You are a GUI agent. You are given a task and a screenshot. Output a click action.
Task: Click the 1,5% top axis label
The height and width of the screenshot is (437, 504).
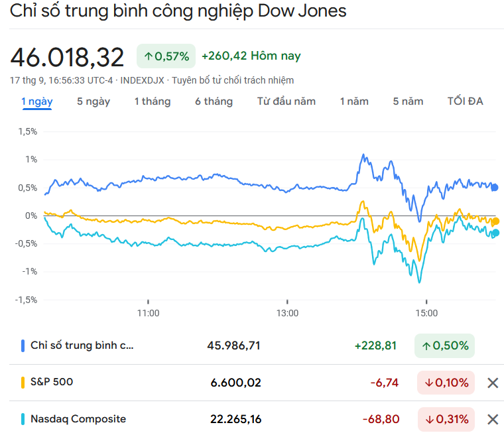pyautogui.click(x=28, y=132)
